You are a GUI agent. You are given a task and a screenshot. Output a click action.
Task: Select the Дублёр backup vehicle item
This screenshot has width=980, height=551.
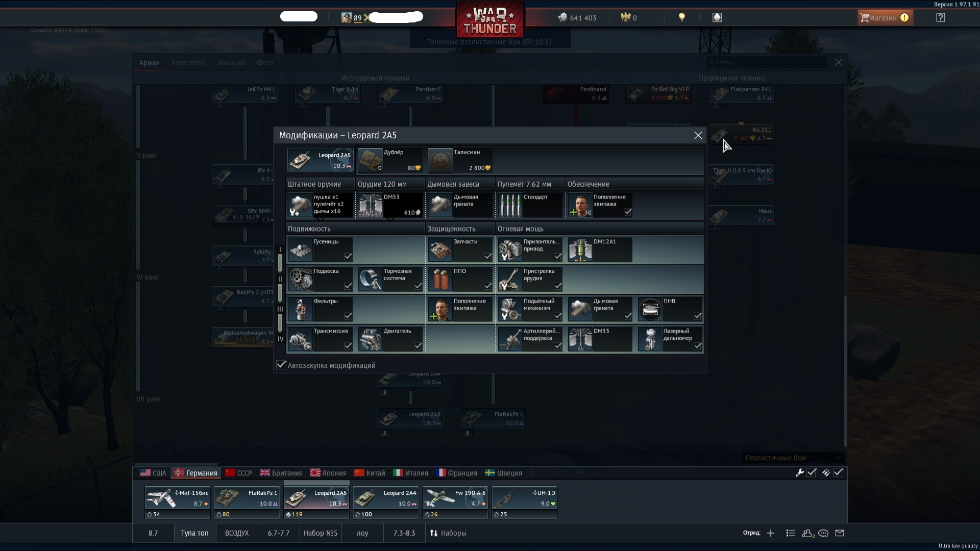point(390,160)
